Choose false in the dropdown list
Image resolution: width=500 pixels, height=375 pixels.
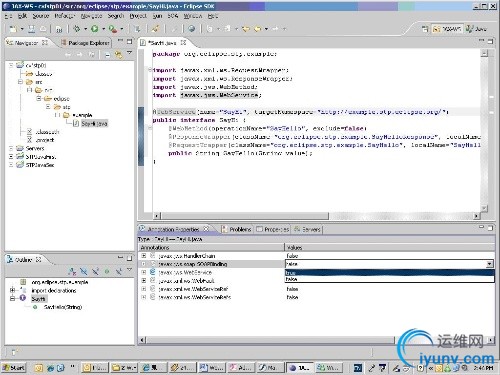pyautogui.click(x=389, y=279)
